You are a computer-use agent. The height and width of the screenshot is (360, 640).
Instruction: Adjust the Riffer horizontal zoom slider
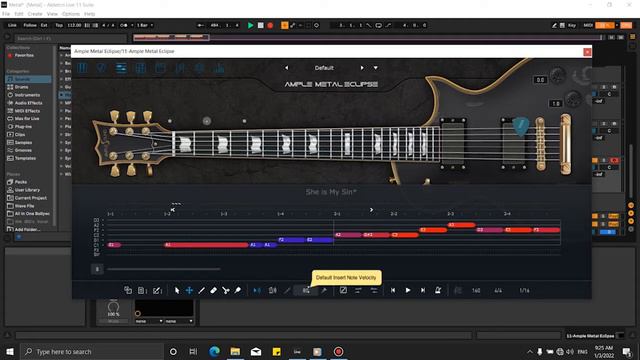163,269
